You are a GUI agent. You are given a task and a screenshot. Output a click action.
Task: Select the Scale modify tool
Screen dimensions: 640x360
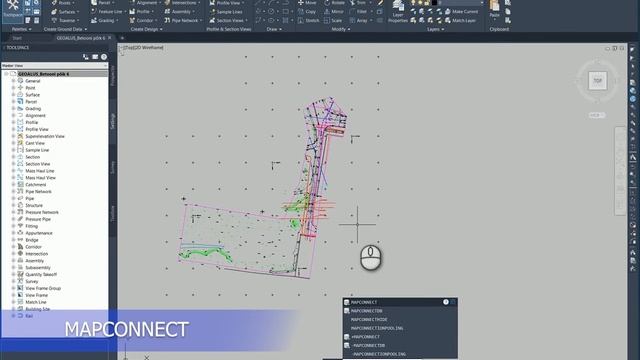pos(333,20)
